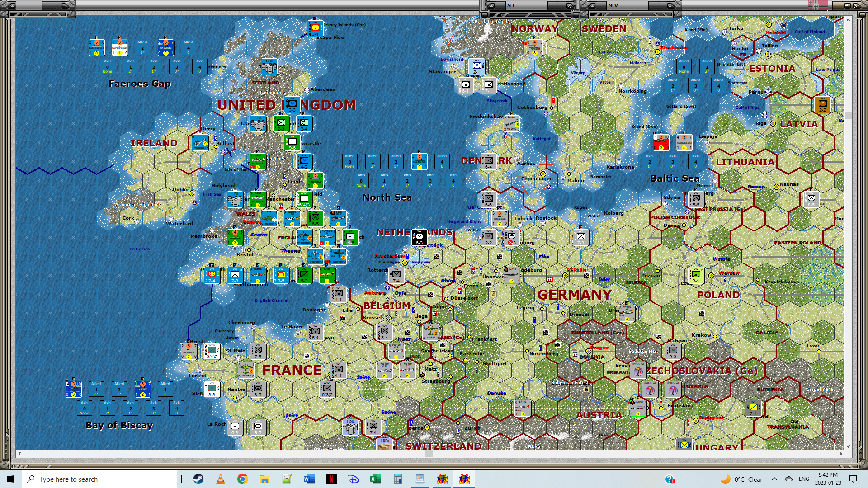Select the 3-1 unit at Scapa Flow
Viewport: 868px width, 488px height.
point(315,28)
